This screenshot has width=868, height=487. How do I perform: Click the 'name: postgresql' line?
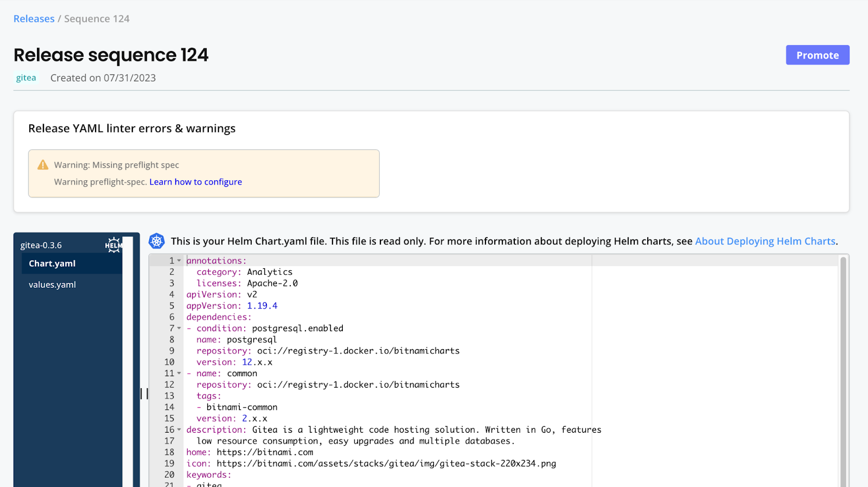pos(237,339)
